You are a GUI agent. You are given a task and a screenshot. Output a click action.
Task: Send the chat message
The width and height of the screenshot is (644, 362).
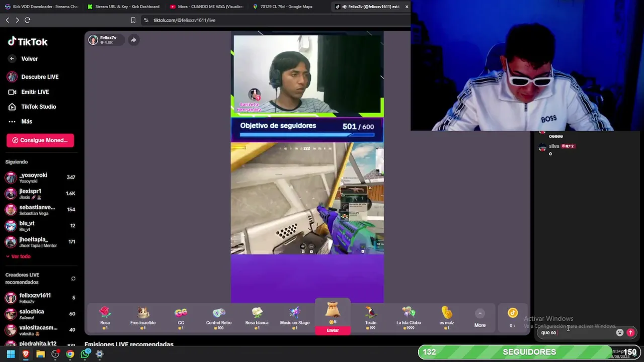coord(630,332)
